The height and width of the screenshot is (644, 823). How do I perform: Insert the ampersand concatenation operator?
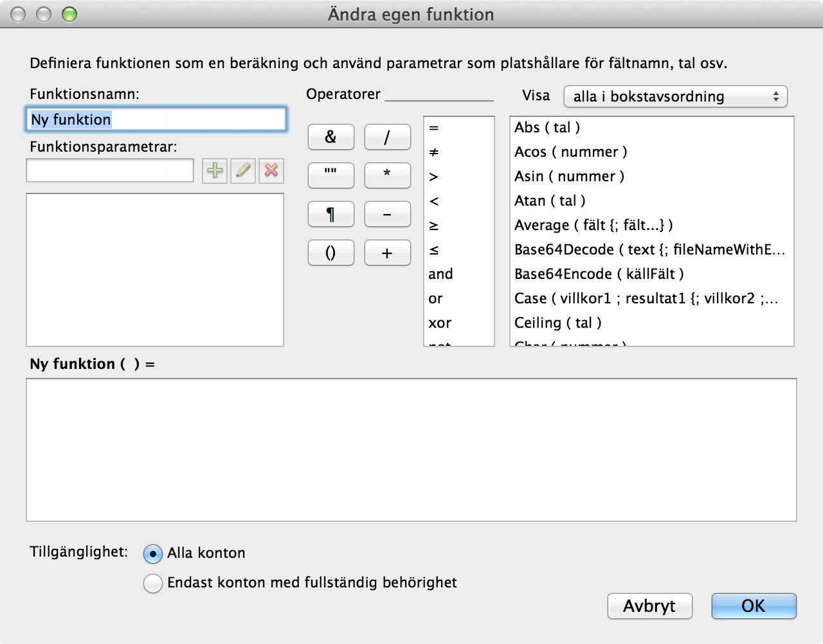pos(330,137)
